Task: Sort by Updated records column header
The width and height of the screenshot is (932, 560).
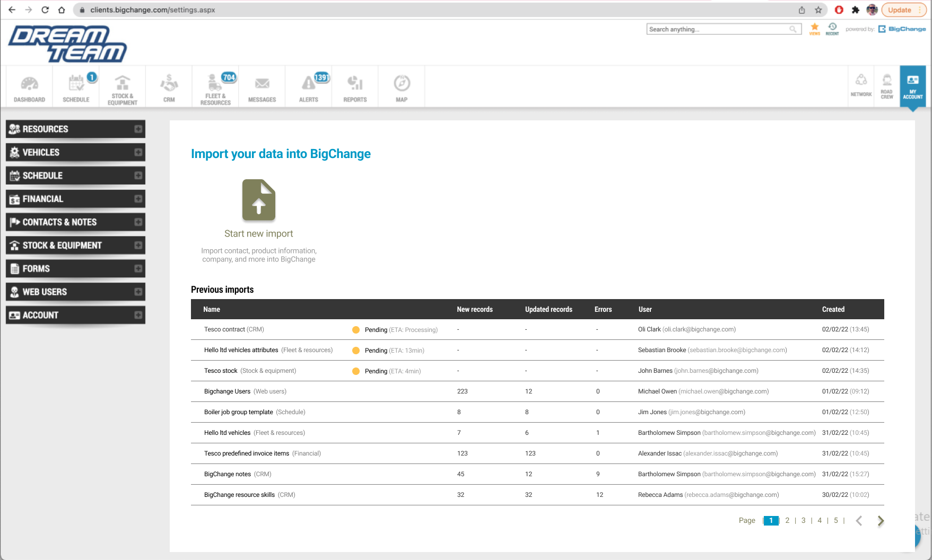Action: pyautogui.click(x=548, y=309)
